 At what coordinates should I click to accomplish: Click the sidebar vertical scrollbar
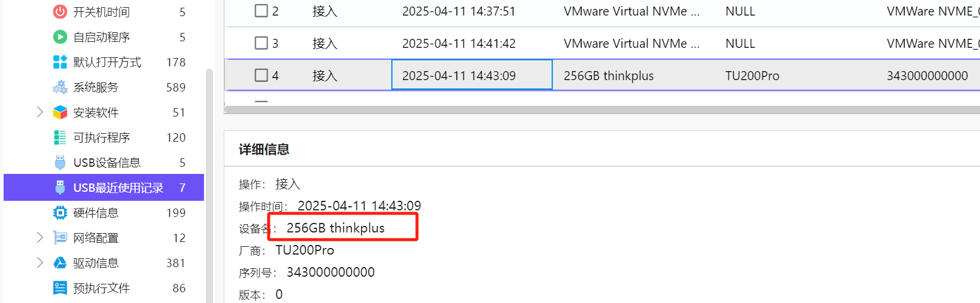coord(209,185)
